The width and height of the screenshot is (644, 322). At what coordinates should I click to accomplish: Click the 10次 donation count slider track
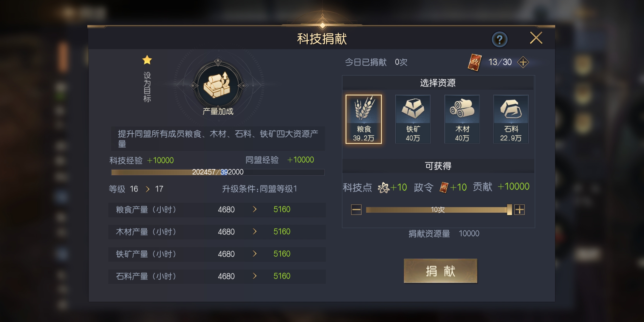tap(437, 210)
